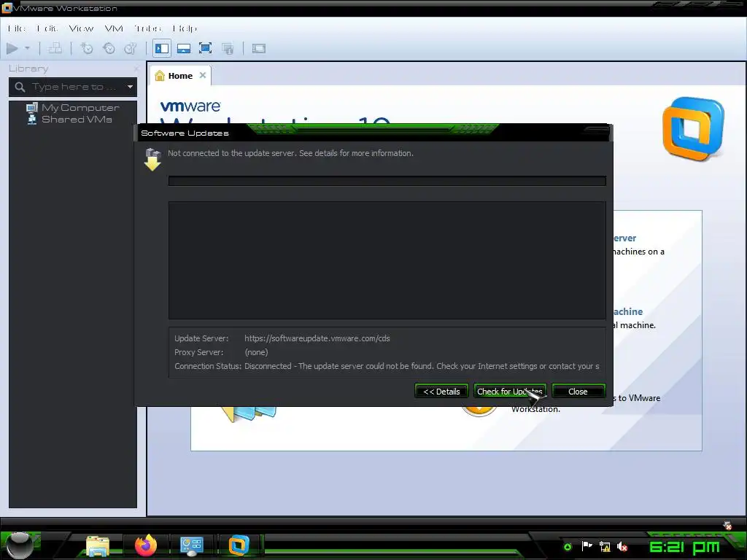Switch to the Home tab

181,76
